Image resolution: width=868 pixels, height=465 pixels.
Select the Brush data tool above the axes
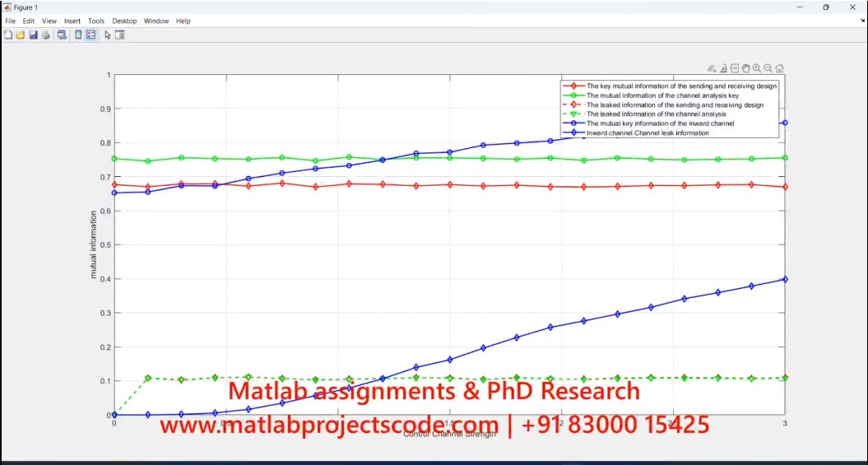coord(723,68)
